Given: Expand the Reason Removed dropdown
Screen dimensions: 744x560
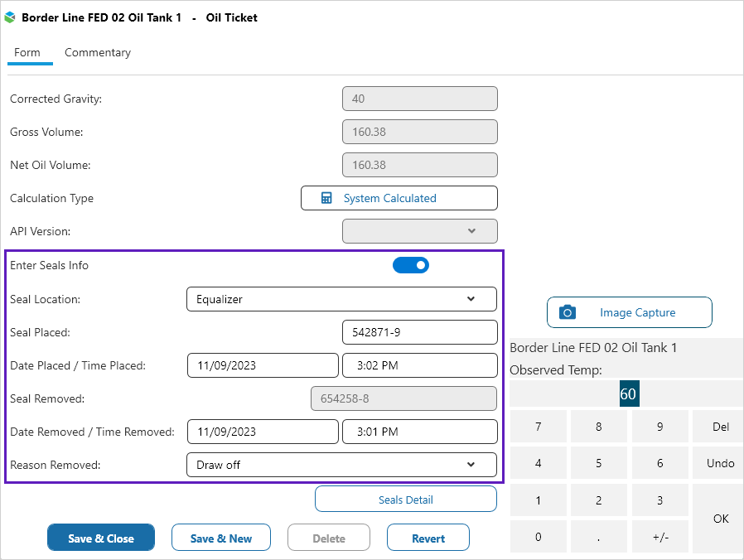Looking at the screenshot, I should point(341,465).
